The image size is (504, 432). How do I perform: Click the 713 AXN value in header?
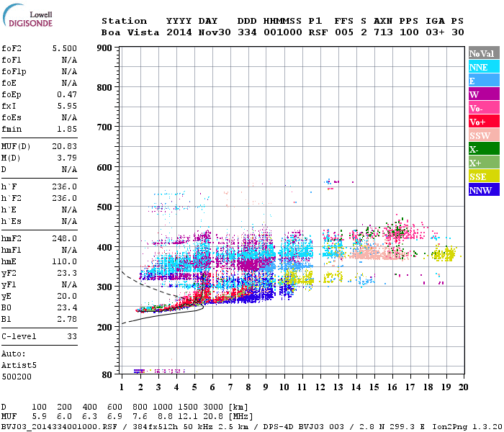383,32
